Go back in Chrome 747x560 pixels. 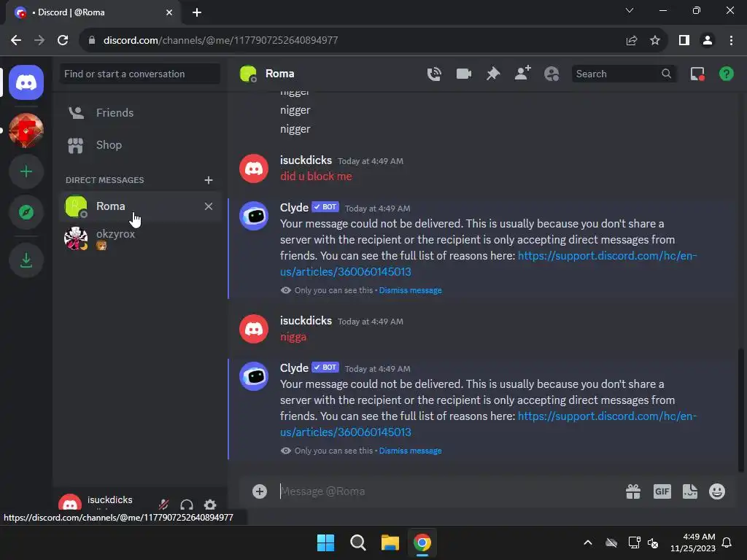click(x=16, y=41)
